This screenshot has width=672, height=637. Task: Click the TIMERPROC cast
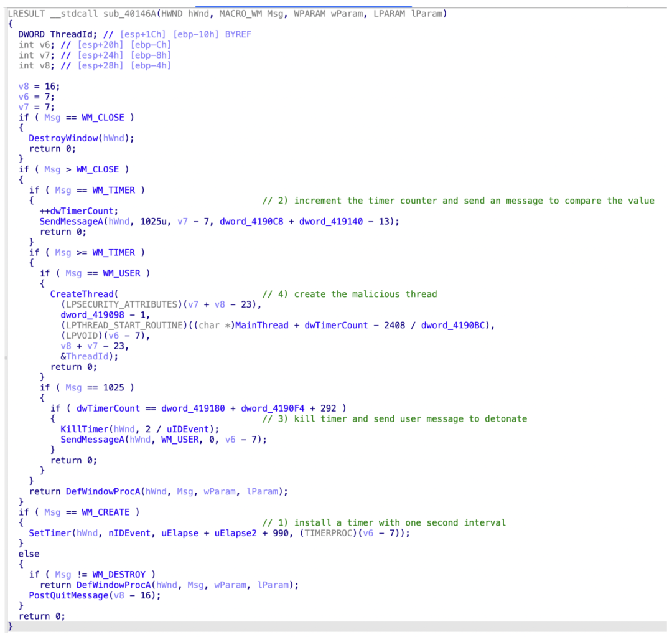329,533
